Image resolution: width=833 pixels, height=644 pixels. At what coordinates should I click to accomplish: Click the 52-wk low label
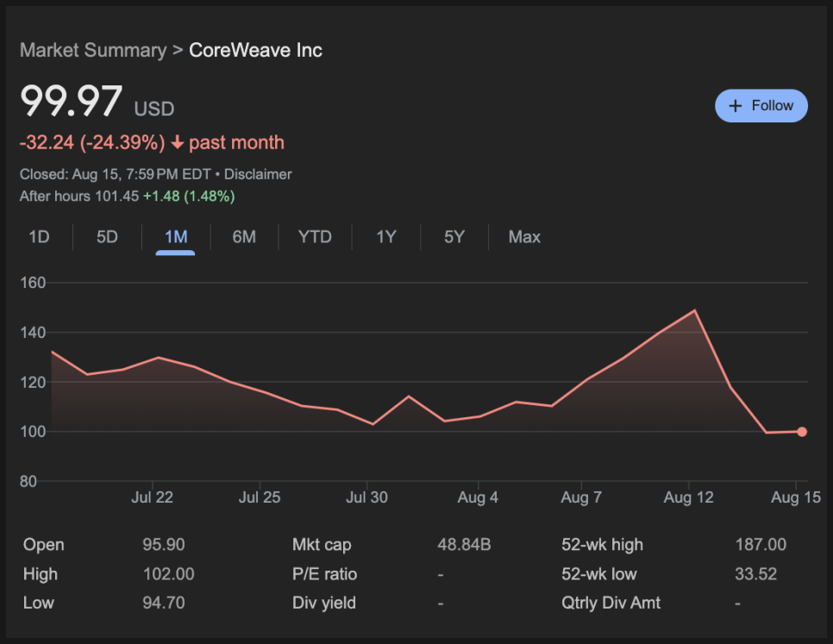point(599,574)
